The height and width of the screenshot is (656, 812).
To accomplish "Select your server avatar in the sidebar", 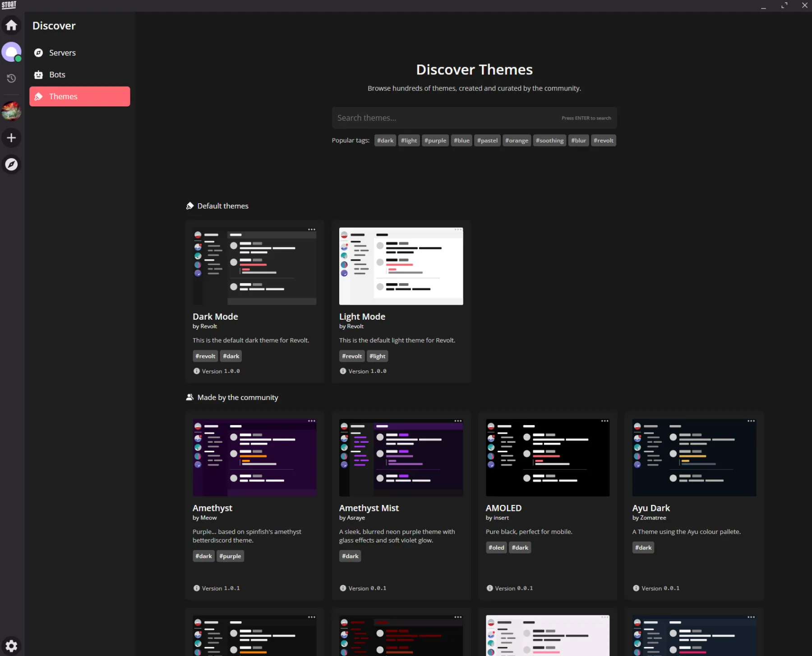I will [11, 111].
